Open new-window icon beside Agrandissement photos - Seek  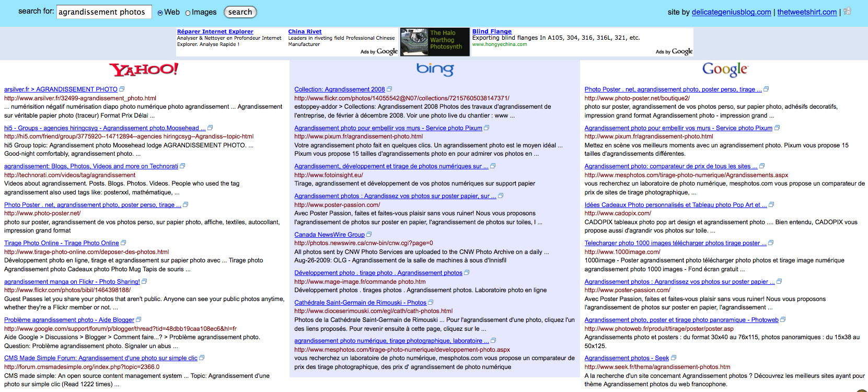click(x=674, y=358)
